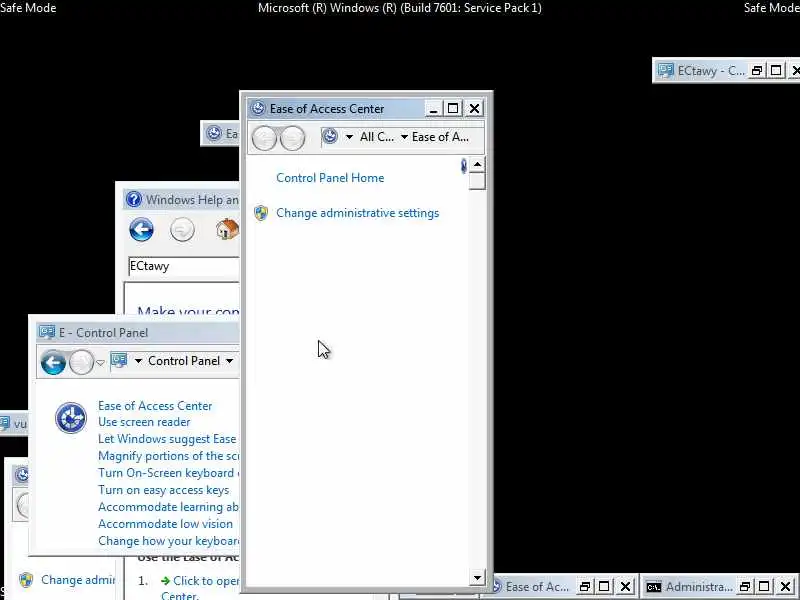The height and width of the screenshot is (600, 800).
Task: Click the ECtawy search field in Help
Action: (184, 266)
